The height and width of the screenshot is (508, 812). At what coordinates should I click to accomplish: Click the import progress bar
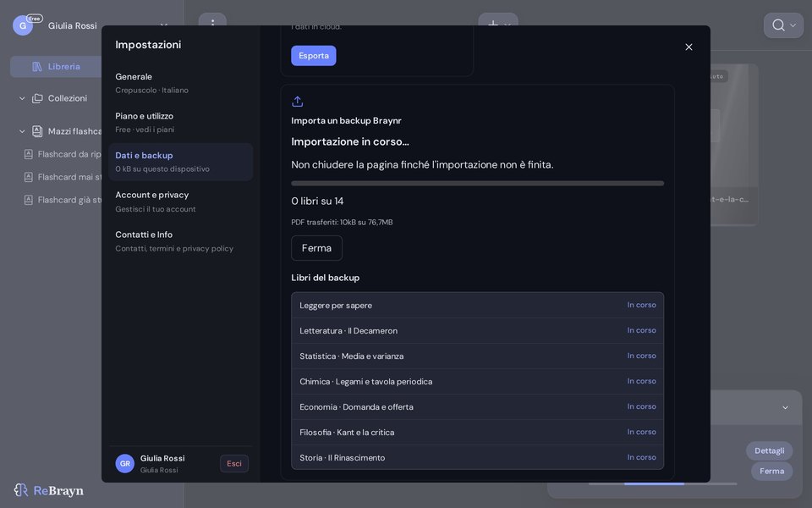477,183
